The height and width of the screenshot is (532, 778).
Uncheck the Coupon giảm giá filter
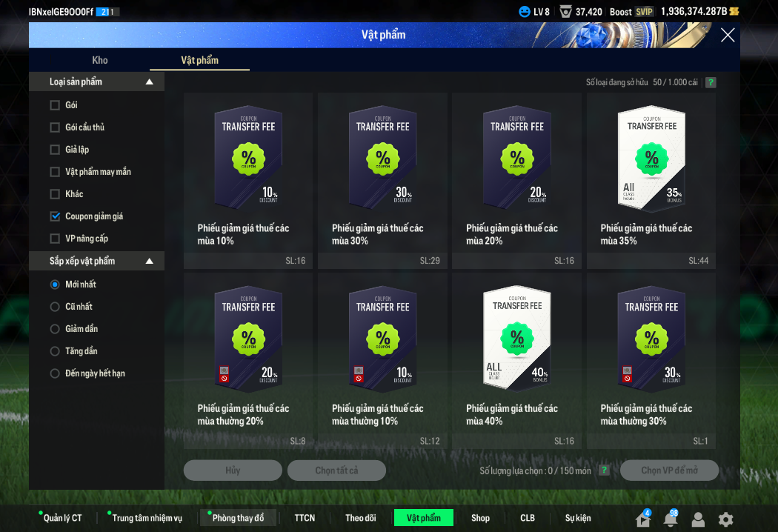tap(55, 216)
